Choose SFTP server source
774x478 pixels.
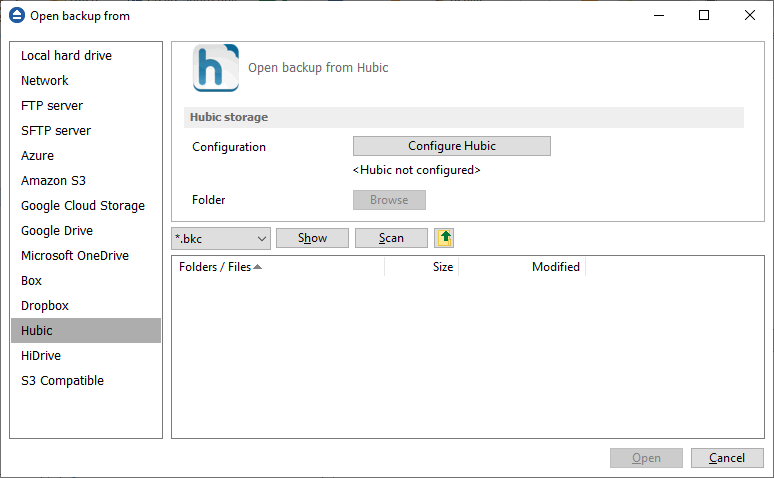coord(86,130)
